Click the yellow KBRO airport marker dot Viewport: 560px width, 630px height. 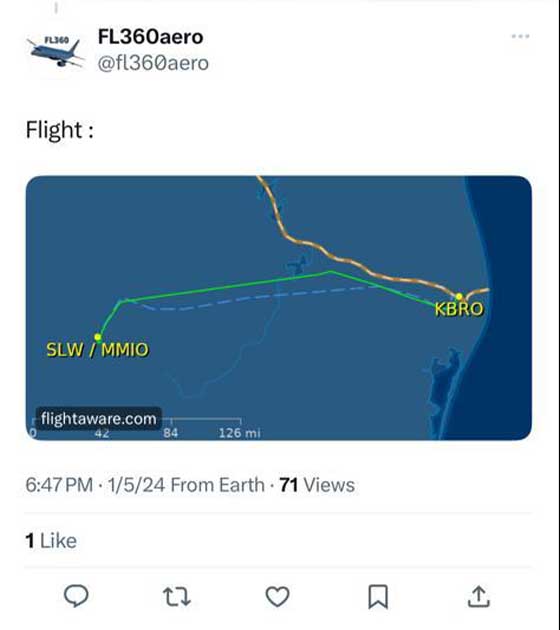[x=459, y=297]
